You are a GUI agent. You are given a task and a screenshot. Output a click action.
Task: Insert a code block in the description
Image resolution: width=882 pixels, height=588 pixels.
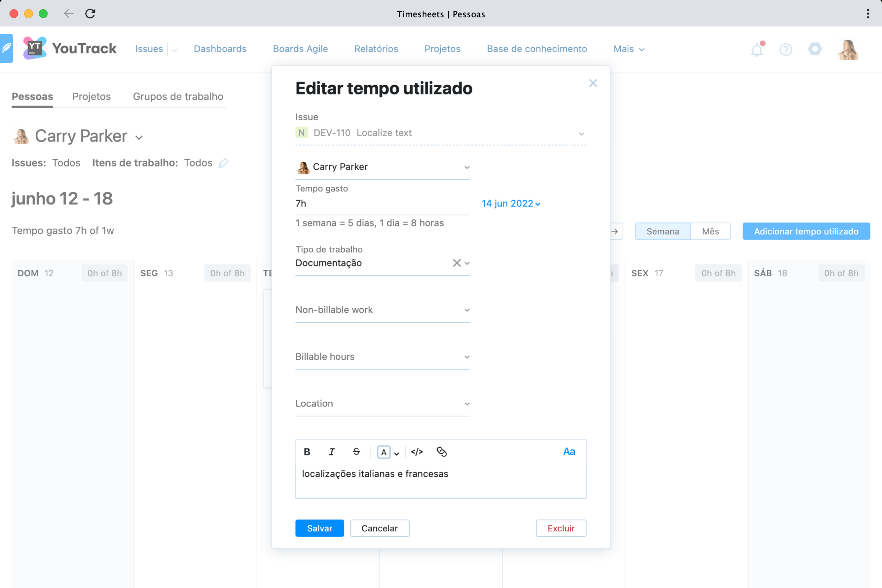tap(417, 452)
